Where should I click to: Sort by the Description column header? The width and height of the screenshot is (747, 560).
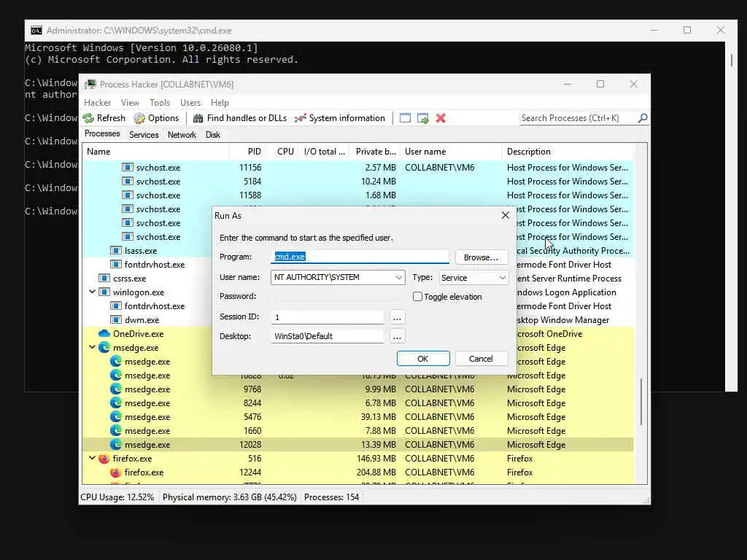pyautogui.click(x=568, y=152)
